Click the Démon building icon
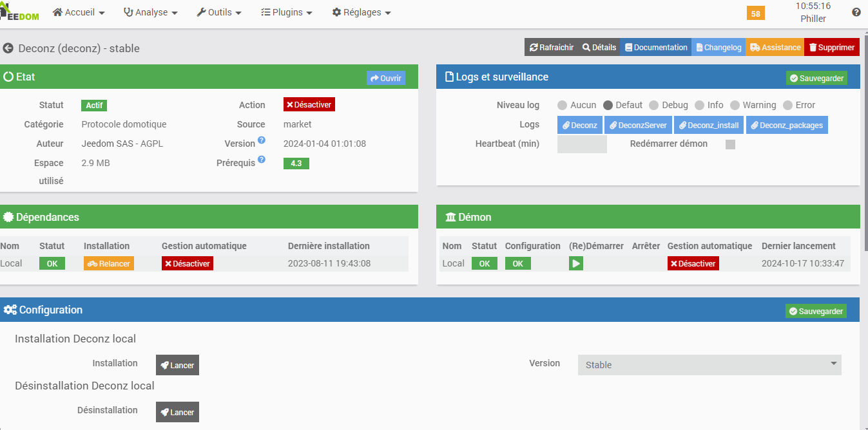The width and height of the screenshot is (868, 430). pyautogui.click(x=450, y=217)
